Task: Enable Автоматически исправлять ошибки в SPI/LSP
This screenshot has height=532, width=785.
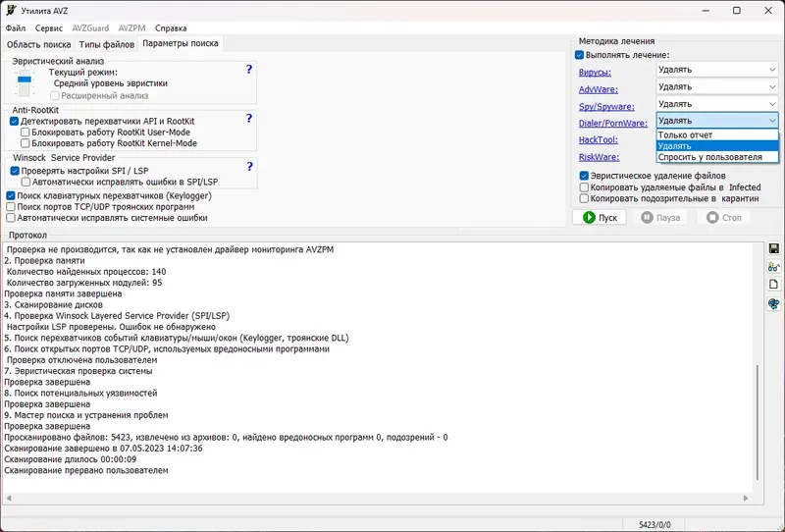Action: [26, 182]
